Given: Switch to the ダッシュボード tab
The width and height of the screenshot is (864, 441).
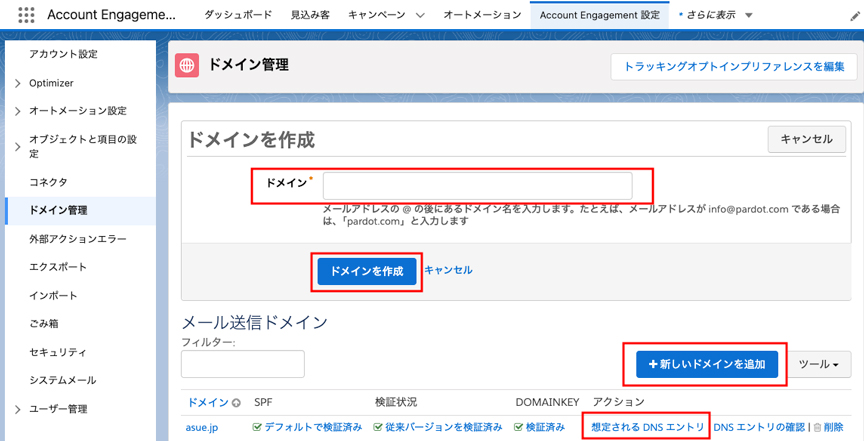Looking at the screenshot, I should pyautogui.click(x=238, y=15).
